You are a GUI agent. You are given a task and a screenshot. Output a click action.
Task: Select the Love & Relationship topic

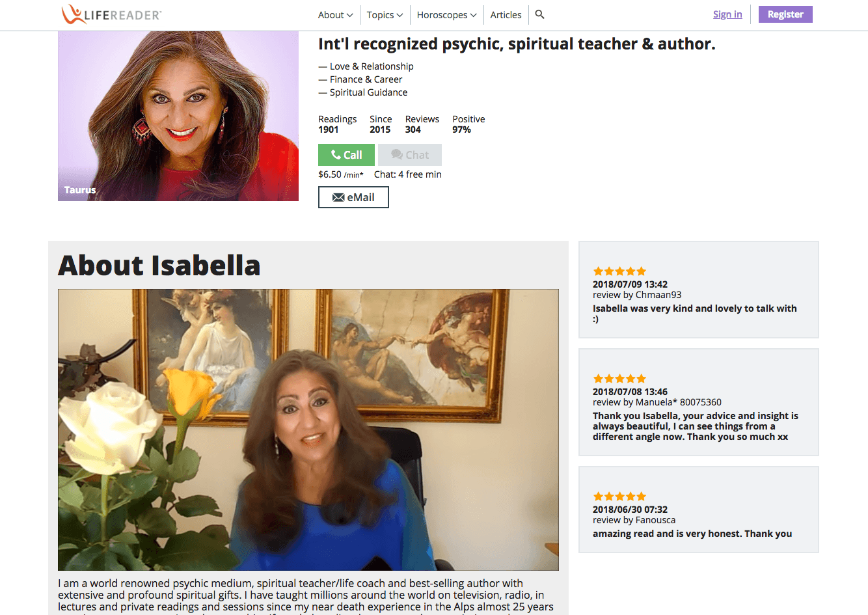372,66
